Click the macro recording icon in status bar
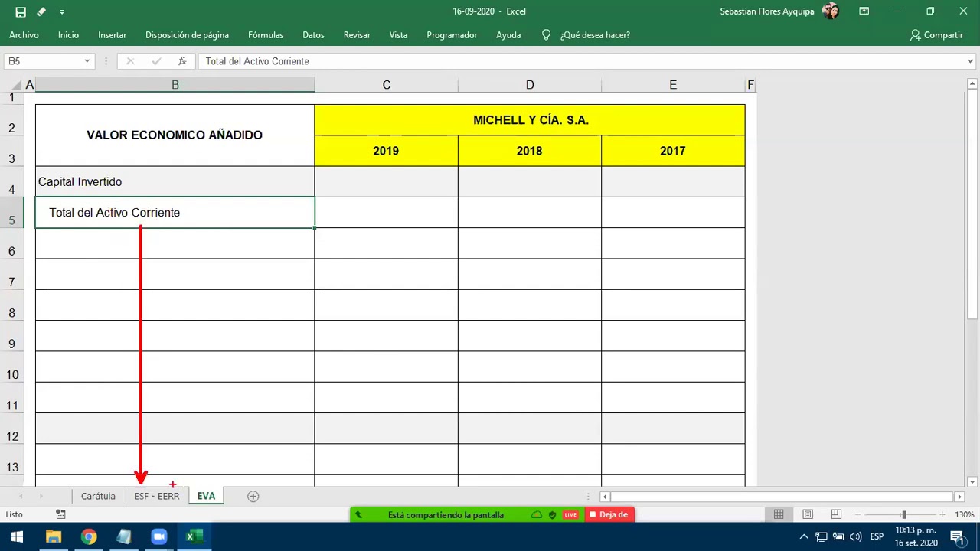 click(x=60, y=514)
